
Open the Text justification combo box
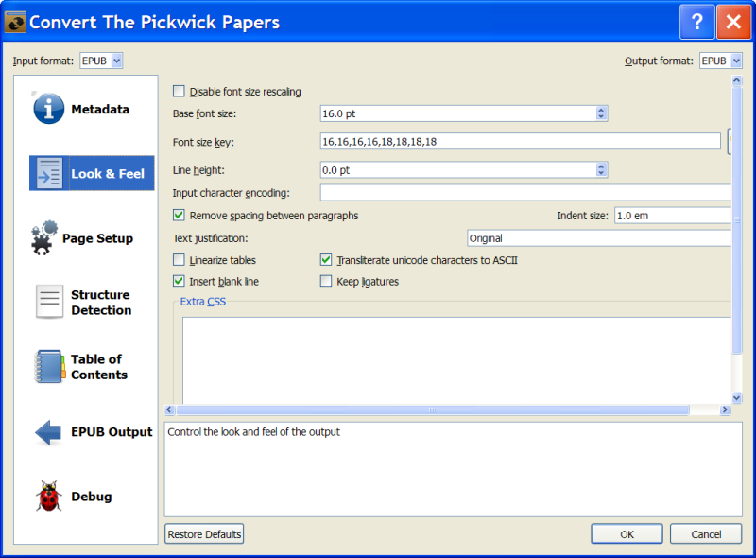[x=599, y=238]
